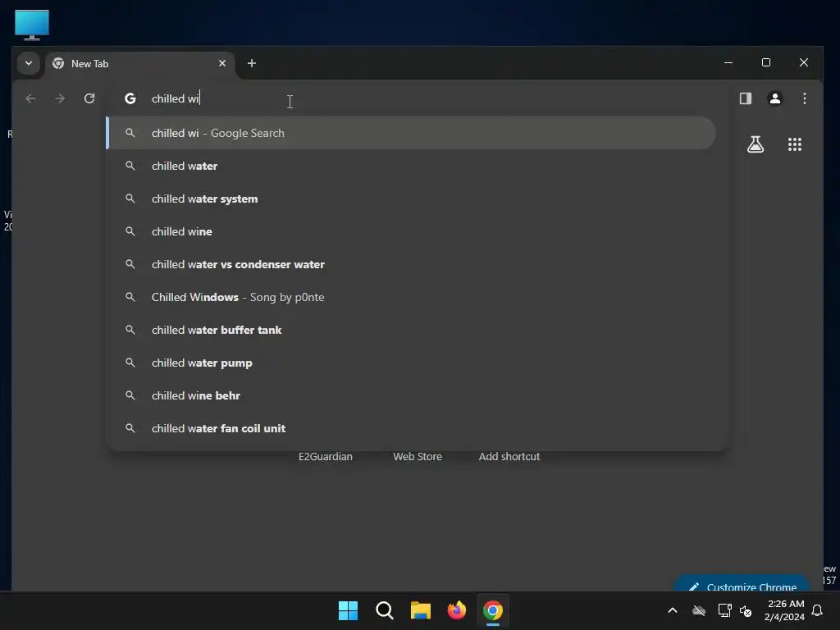Launch Firefox from the taskbar
This screenshot has width=840, height=630.
click(x=456, y=610)
